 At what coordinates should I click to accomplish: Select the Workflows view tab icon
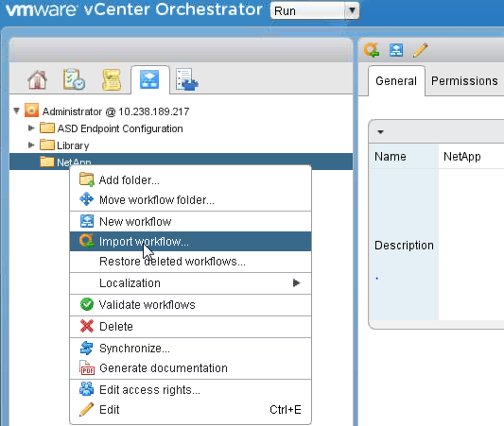[x=149, y=79]
